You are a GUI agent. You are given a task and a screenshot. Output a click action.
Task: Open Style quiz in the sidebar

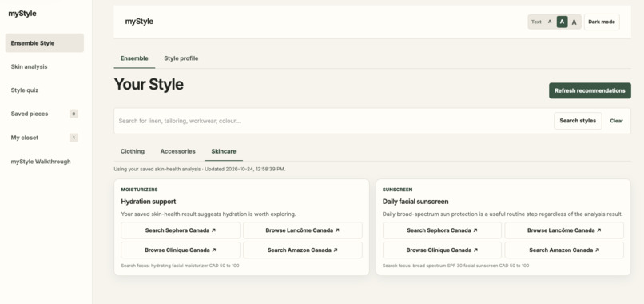[x=45, y=90]
